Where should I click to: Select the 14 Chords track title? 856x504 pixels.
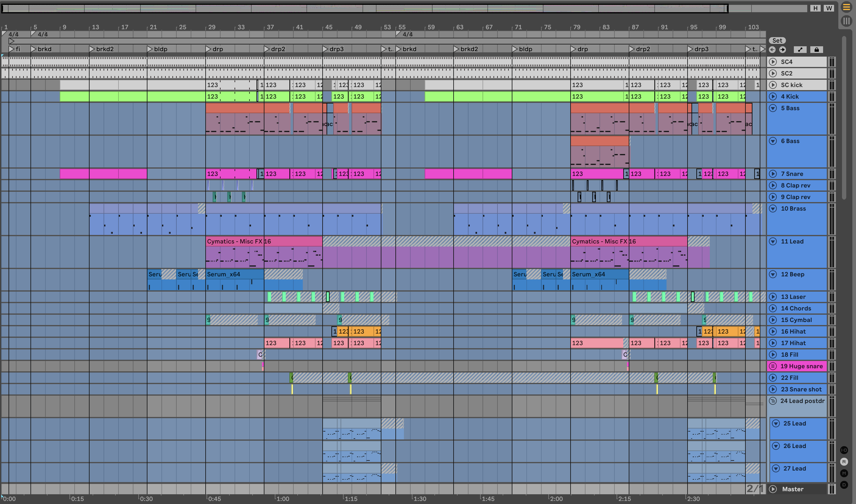click(796, 308)
